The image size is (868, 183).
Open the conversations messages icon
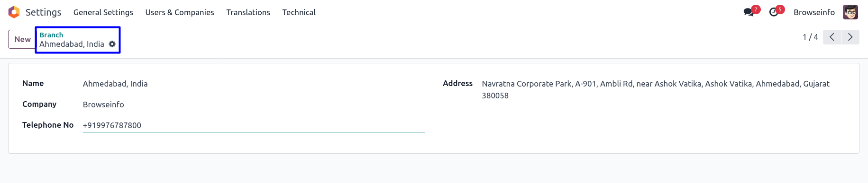click(749, 12)
